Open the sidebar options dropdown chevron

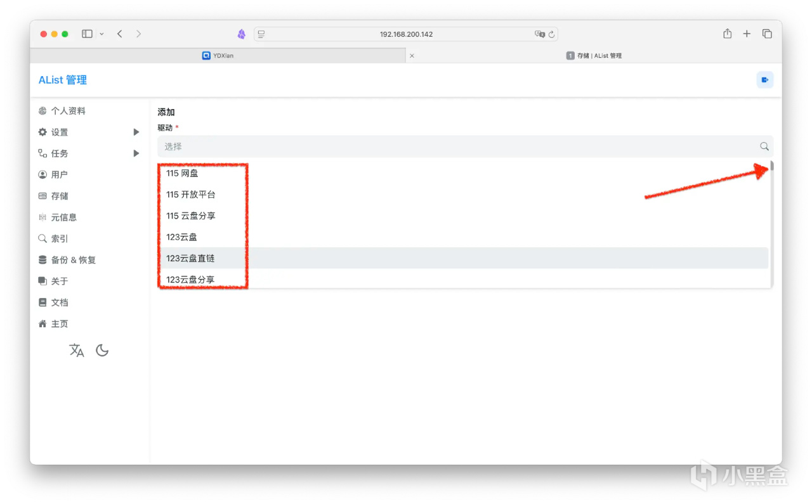point(101,34)
